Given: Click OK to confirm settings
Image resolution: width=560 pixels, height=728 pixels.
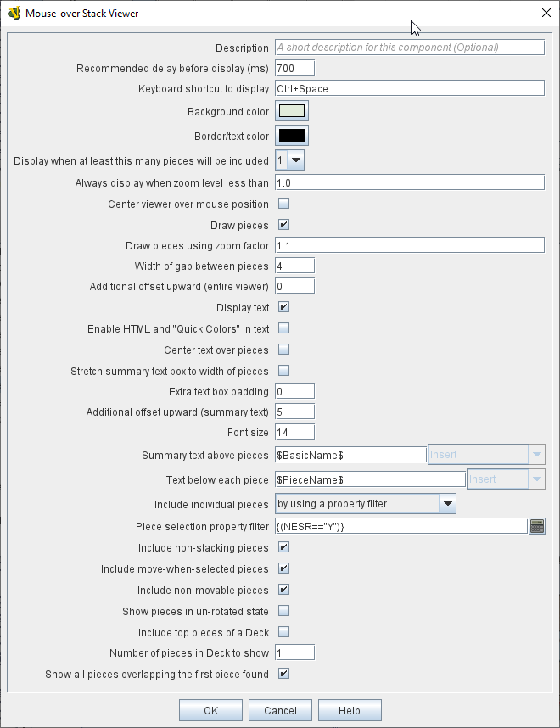Looking at the screenshot, I should coord(210,710).
